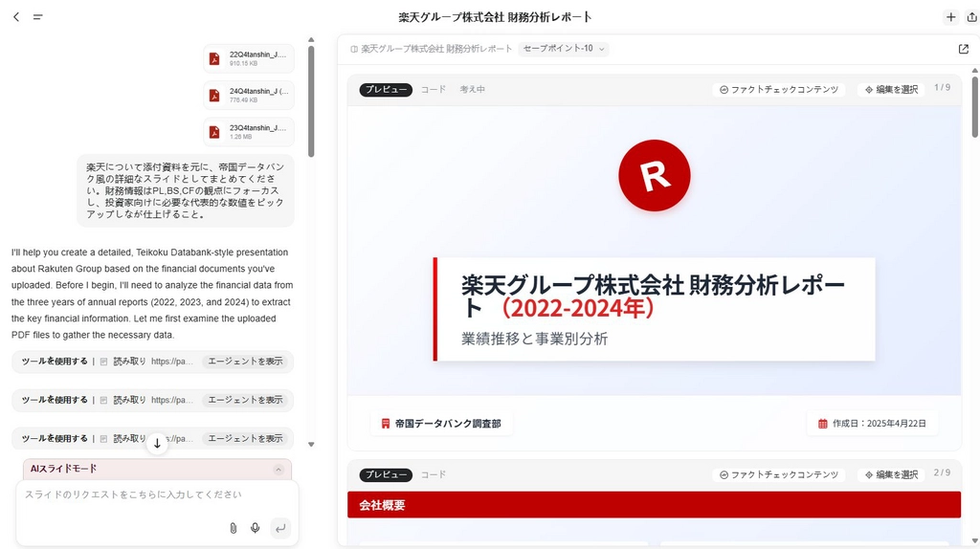
Task: Open the 22Q4tanshin_J PDF attachment
Action: (x=249, y=58)
